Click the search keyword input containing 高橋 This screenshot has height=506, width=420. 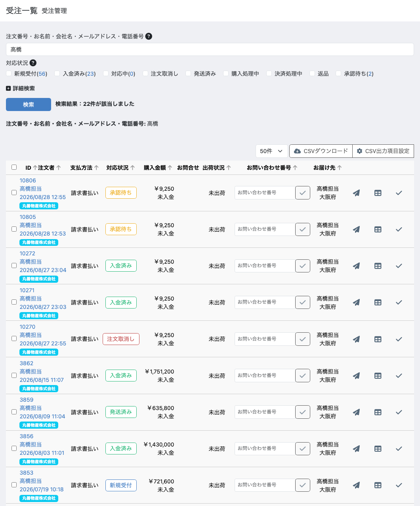[210, 50]
